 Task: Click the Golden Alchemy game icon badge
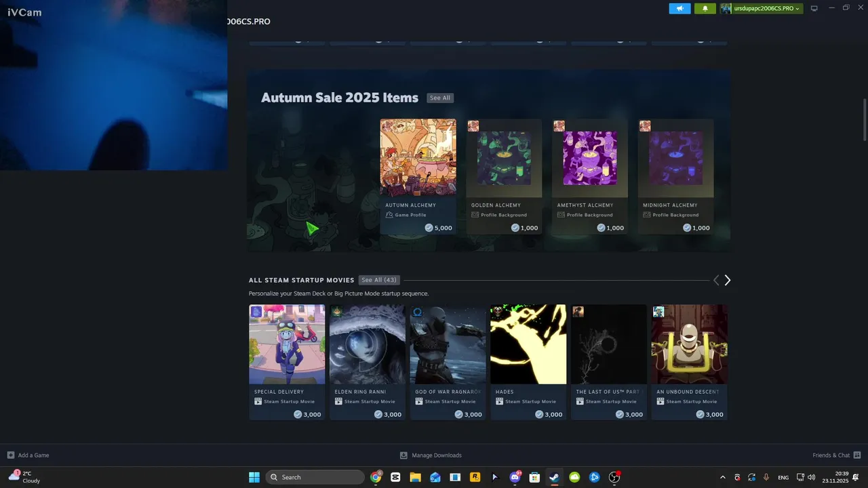[473, 126]
